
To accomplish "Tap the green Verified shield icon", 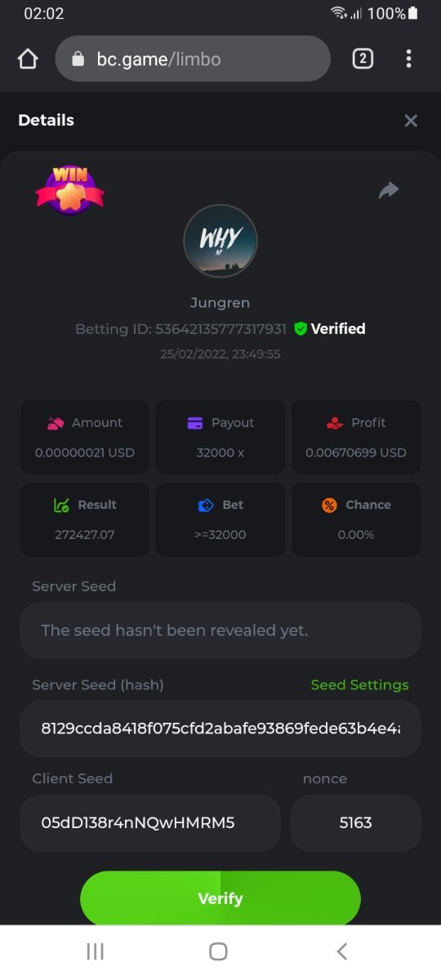I will point(301,328).
